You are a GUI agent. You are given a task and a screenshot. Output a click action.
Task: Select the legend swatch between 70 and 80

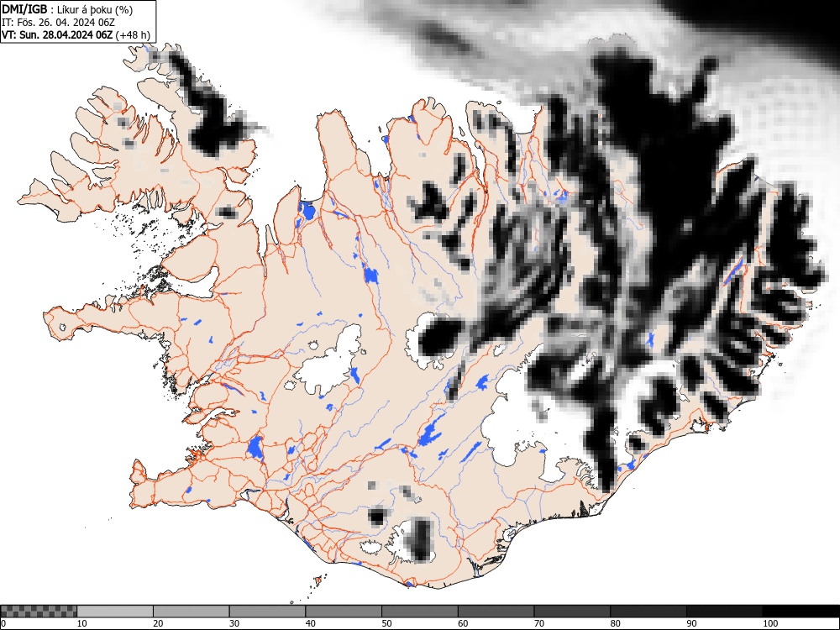tap(572, 612)
